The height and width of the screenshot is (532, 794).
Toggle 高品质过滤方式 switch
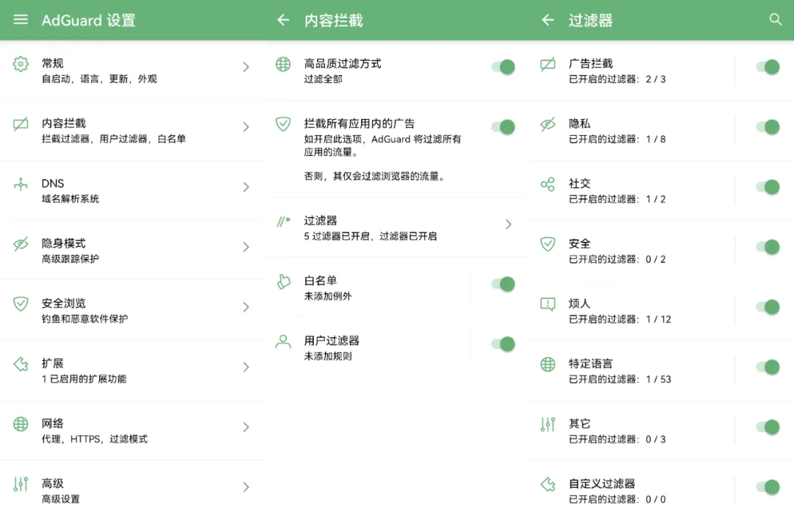503,67
